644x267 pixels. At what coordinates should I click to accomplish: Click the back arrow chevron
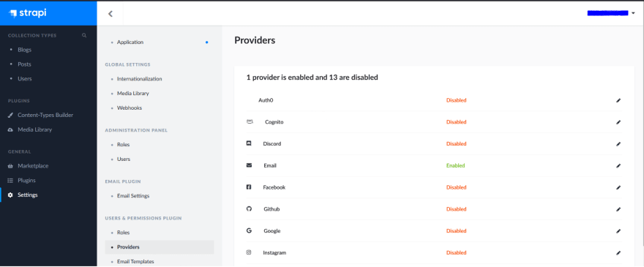point(110,14)
